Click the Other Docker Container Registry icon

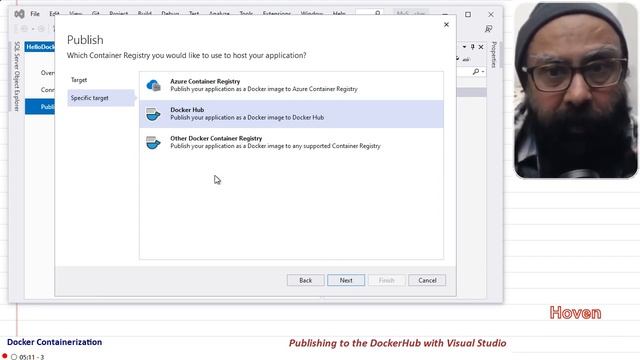[153, 142]
